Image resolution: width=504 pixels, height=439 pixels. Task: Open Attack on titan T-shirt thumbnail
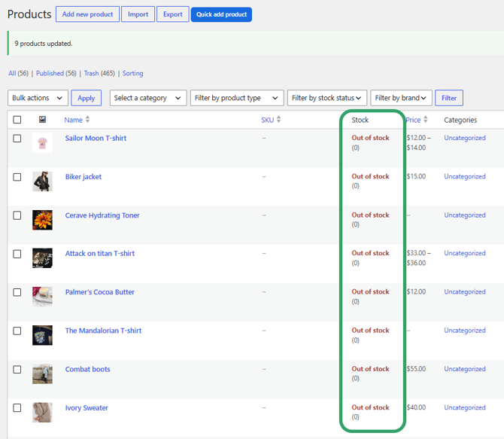click(42, 258)
